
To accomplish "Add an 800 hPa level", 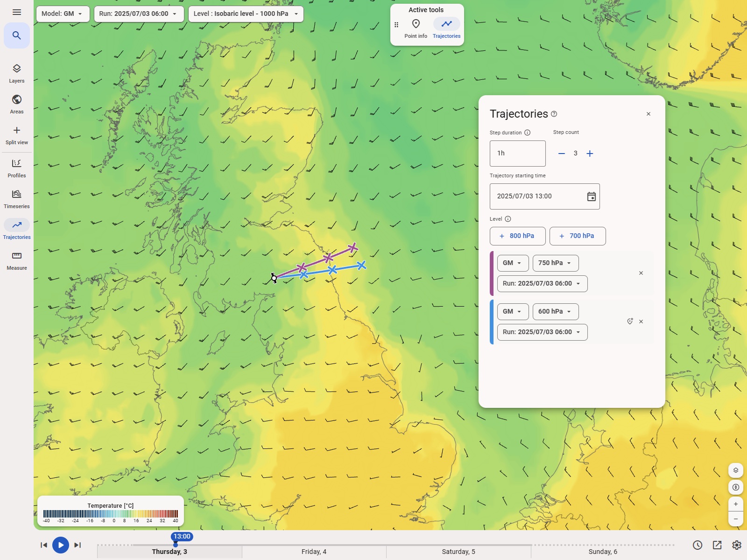I will pos(517,236).
